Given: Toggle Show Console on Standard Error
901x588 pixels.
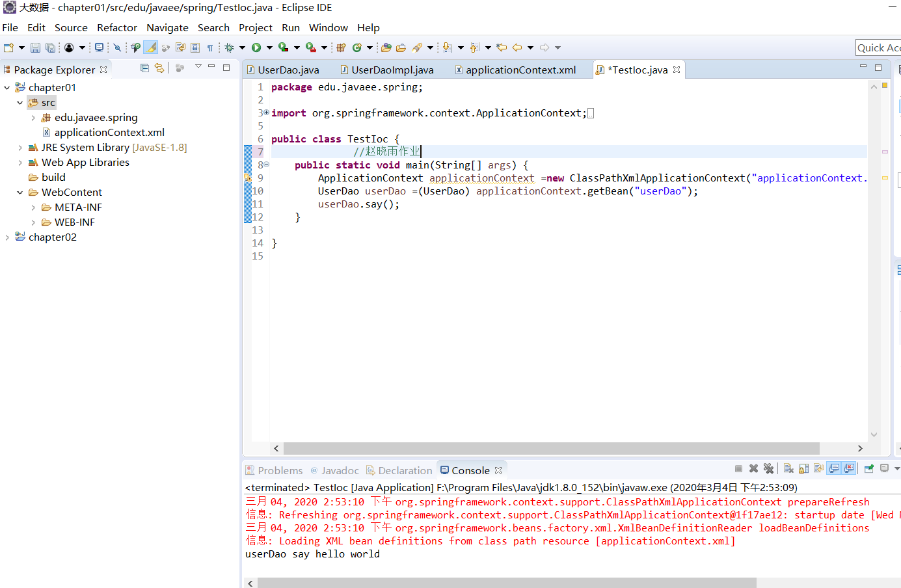Looking at the screenshot, I should tap(849, 468).
